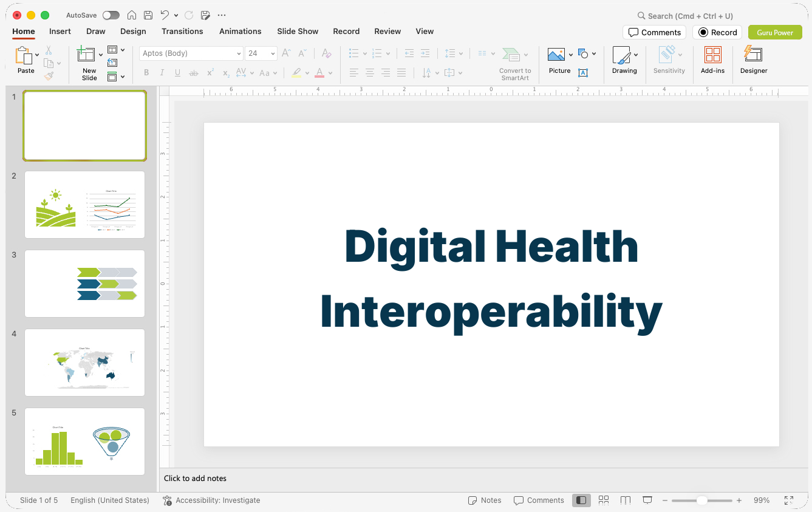Start Slide Show from status bar icon
812x512 pixels.
tap(647, 500)
